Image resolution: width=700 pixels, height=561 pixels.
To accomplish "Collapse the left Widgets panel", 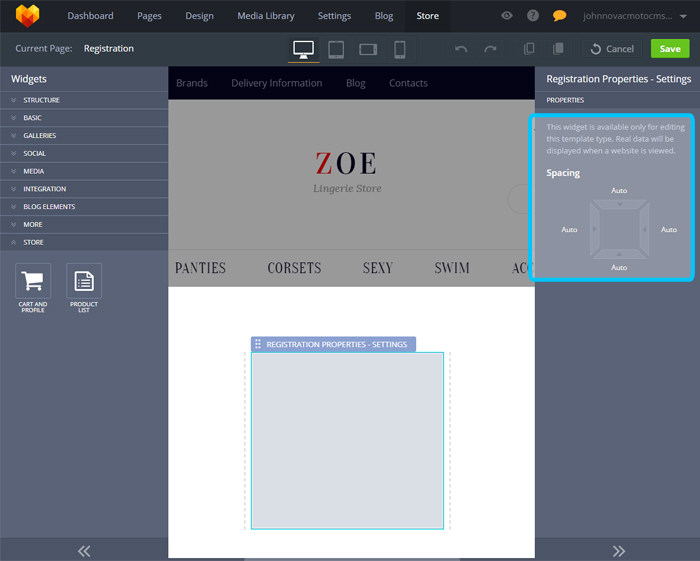I will point(84,551).
